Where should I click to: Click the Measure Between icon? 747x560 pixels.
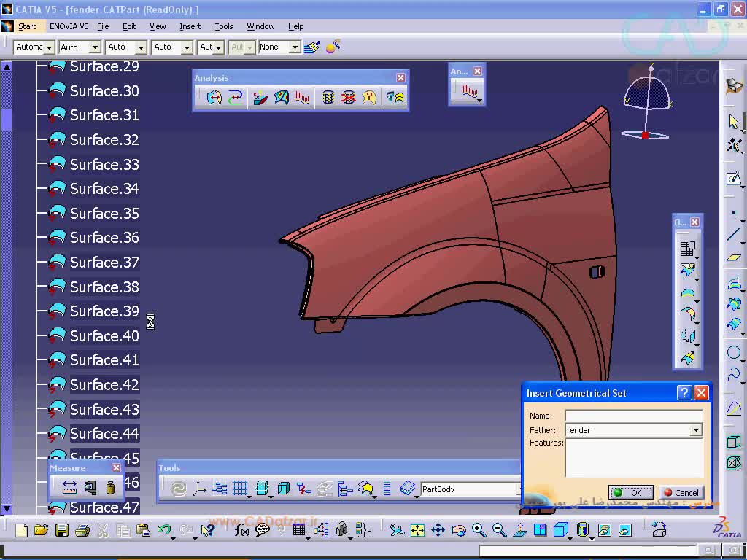69,488
